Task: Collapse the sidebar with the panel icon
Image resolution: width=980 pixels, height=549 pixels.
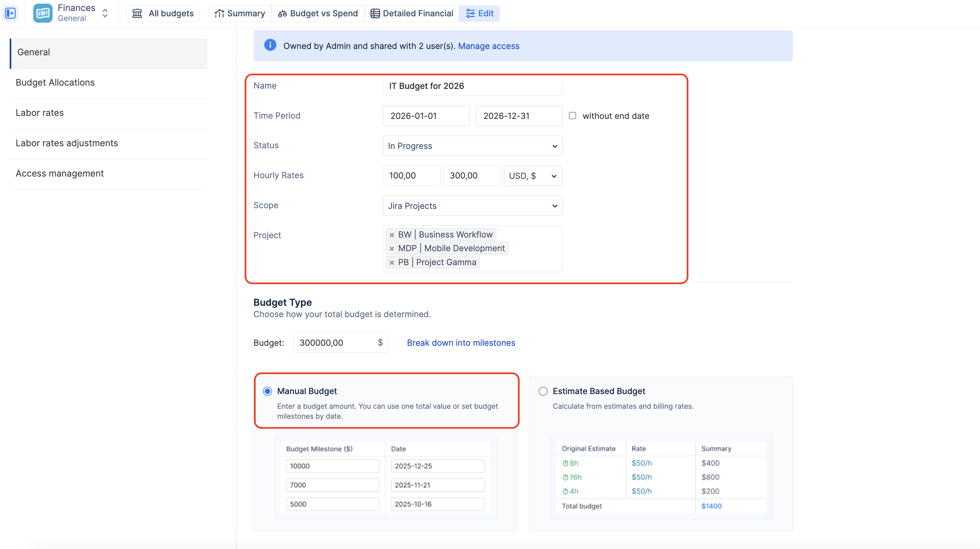Action: pyautogui.click(x=10, y=13)
